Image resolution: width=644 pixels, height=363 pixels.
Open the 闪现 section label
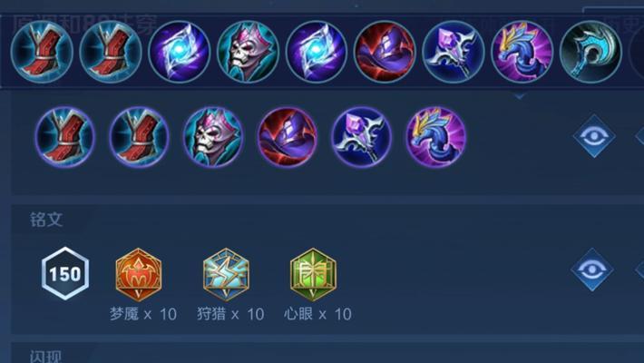point(45,357)
